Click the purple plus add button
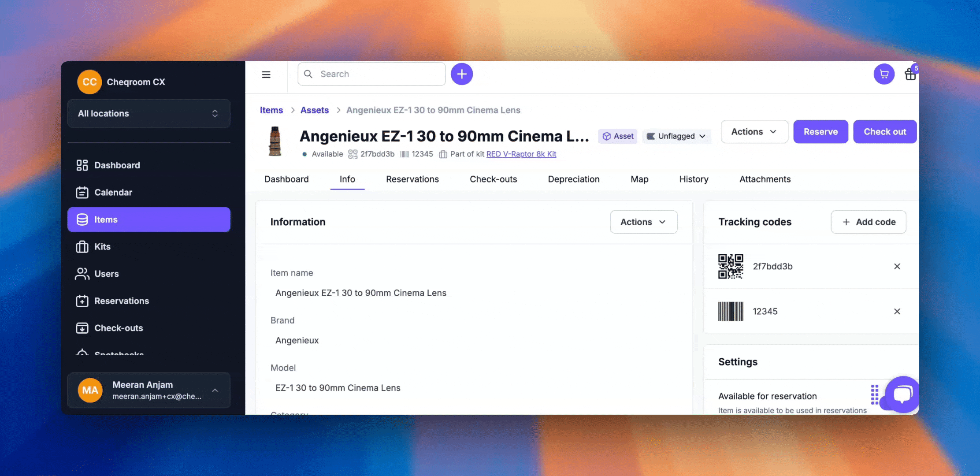Image resolution: width=980 pixels, height=476 pixels. [462, 74]
